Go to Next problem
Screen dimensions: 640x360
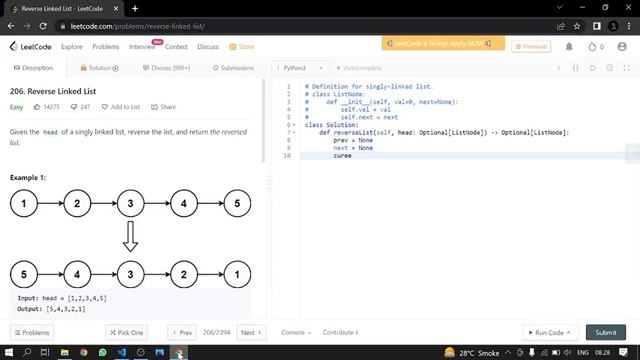pyautogui.click(x=251, y=333)
